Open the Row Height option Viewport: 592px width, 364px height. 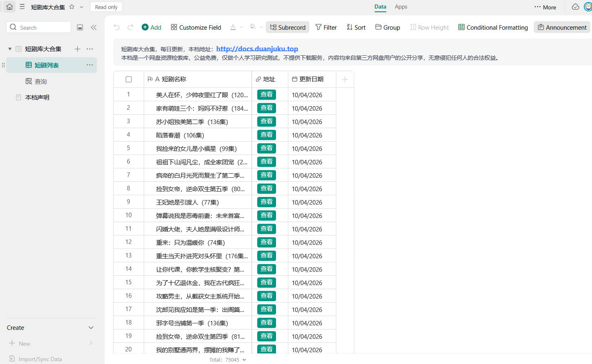[x=429, y=27]
